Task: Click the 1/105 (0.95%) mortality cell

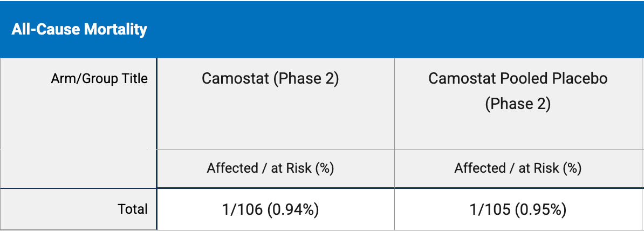Action: [x=519, y=209]
